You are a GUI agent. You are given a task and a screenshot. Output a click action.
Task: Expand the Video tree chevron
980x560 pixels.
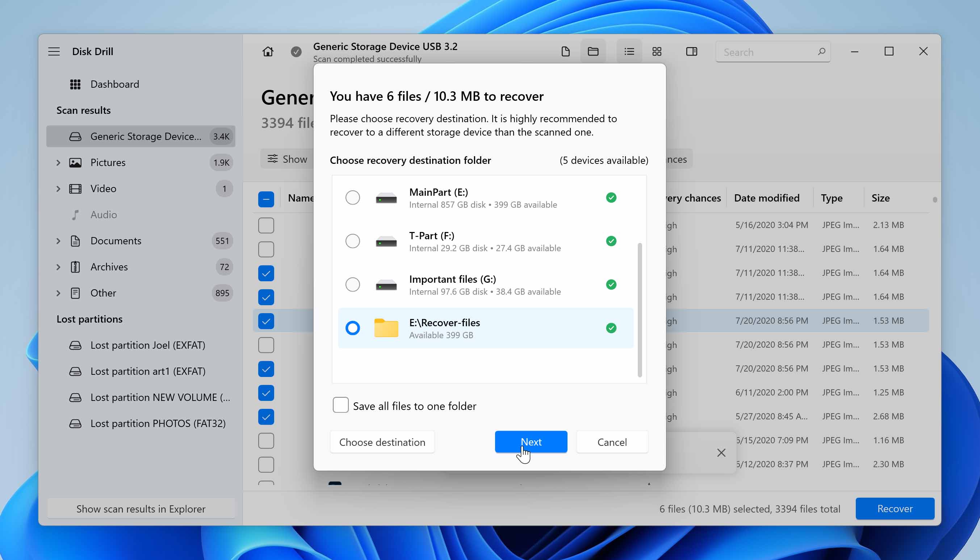58,189
